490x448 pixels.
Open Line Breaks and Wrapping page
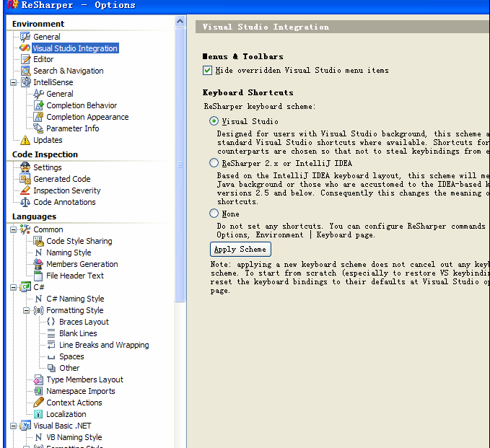click(104, 345)
